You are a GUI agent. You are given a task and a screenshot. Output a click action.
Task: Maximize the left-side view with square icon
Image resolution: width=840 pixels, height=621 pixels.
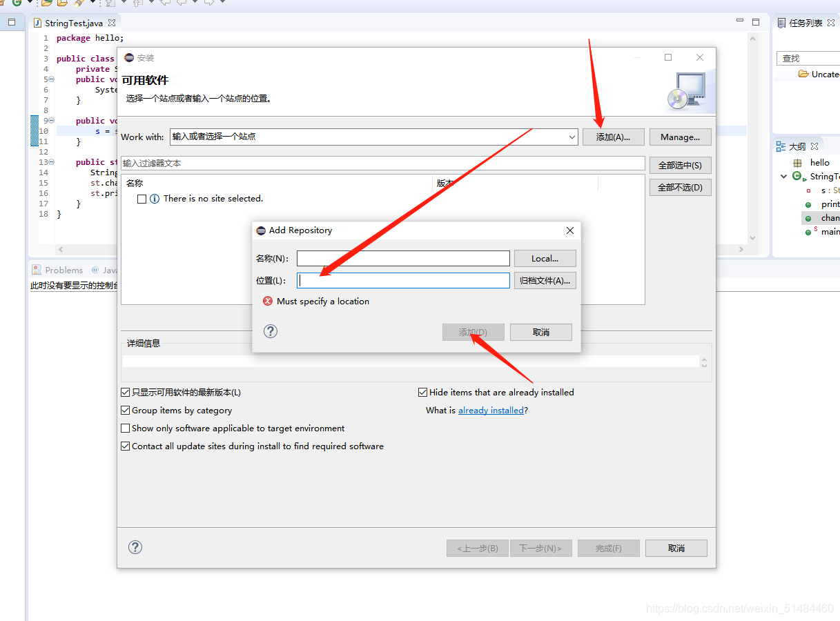coord(12,22)
